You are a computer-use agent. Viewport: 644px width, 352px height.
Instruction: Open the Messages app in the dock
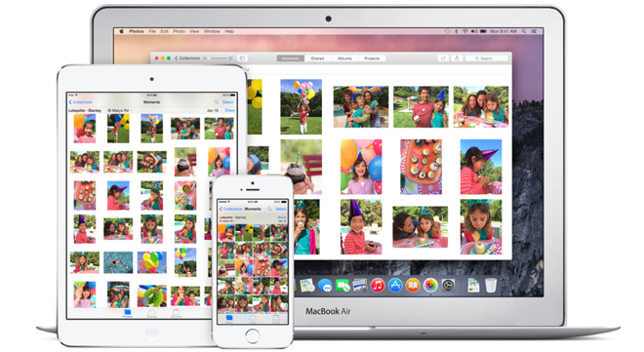325,285
